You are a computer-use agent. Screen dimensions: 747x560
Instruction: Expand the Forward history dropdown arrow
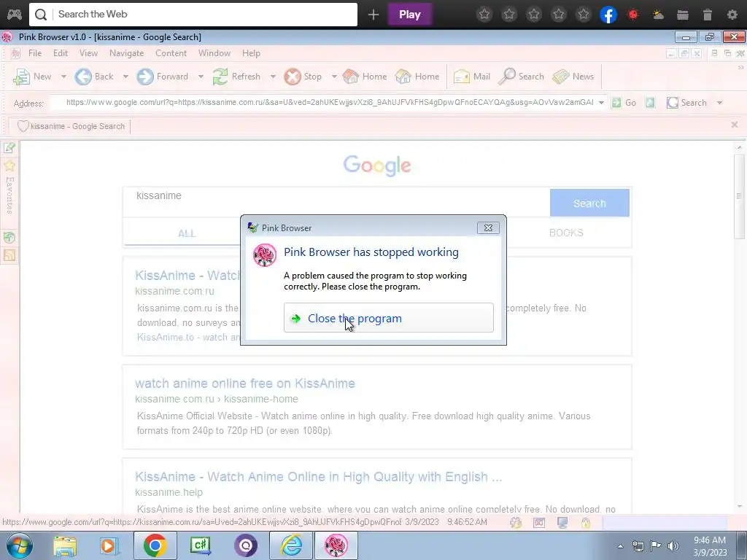[x=201, y=76]
